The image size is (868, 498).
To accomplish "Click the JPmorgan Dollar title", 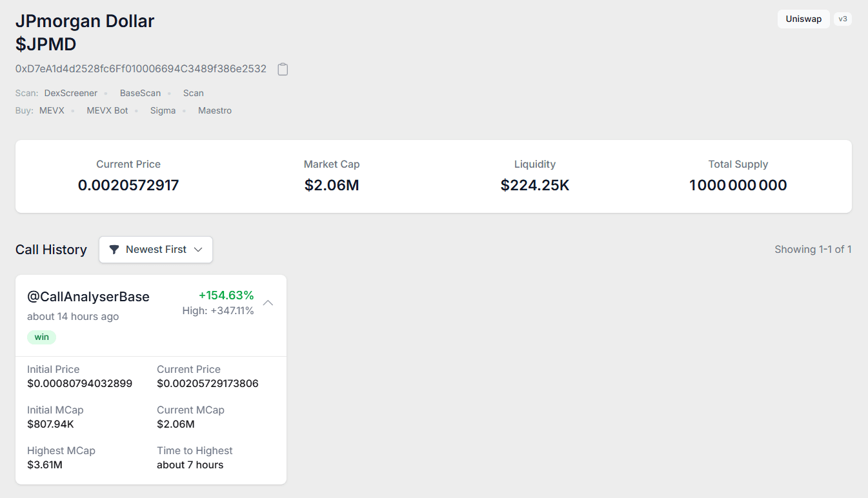I will (x=85, y=21).
